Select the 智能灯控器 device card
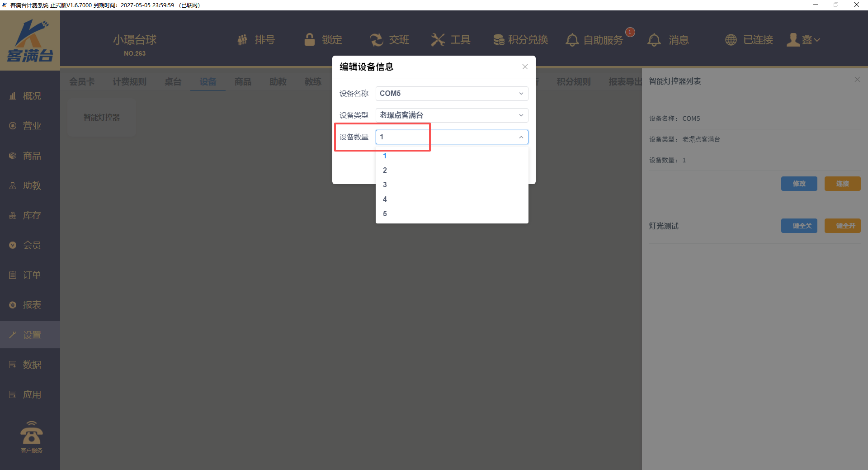Image resolution: width=868 pixels, height=470 pixels. (102, 118)
